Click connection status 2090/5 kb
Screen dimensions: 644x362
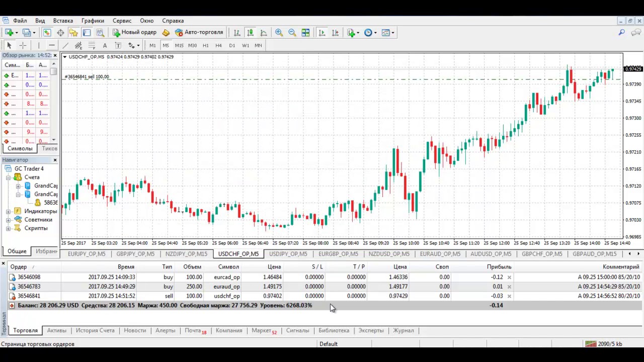tap(604, 344)
